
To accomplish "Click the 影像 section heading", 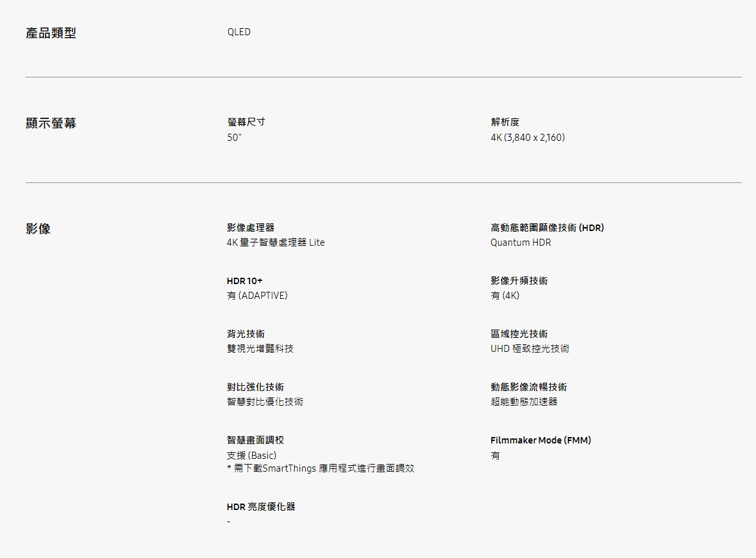I will [38, 229].
